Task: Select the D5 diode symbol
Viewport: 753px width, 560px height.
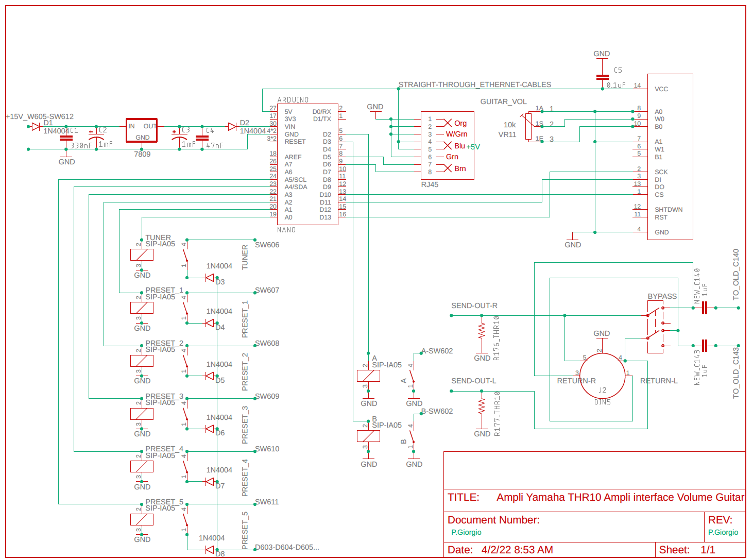Action: [x=210, y=376]
